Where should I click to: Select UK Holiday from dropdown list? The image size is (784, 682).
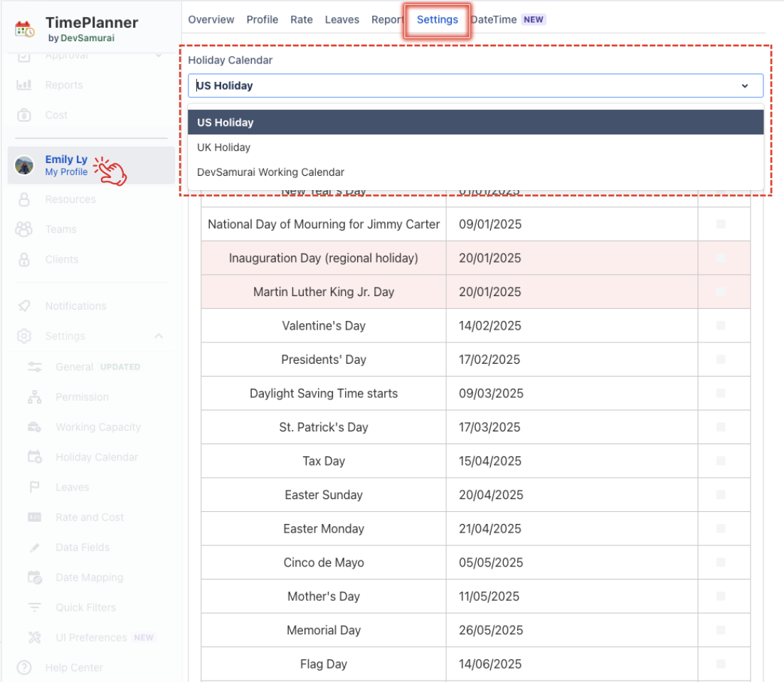click(224, 147)
